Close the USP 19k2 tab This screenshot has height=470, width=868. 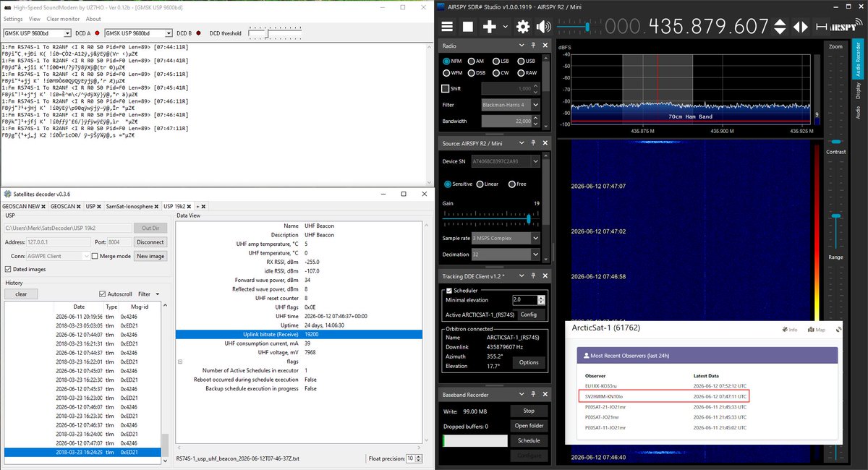(x=189, y=206)
